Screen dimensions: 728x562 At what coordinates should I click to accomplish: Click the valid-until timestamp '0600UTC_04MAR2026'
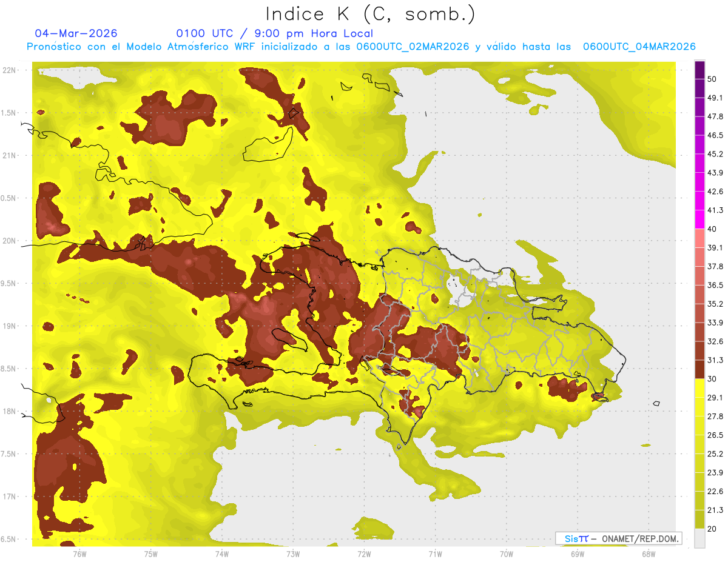(639, 47)
